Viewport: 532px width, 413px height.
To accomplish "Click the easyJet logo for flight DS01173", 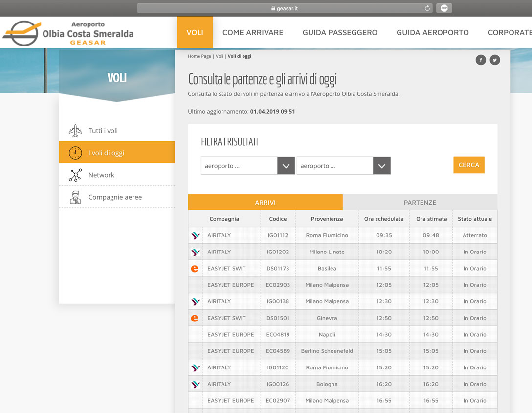I will 195,269.
